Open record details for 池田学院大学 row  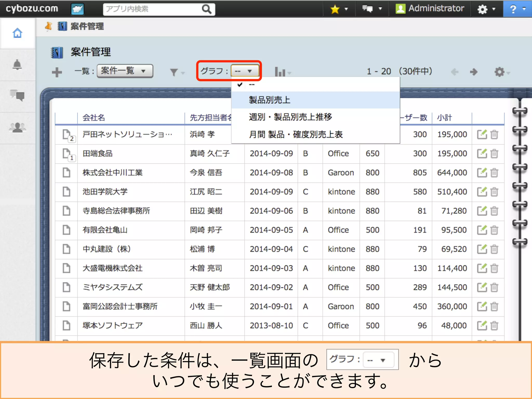click(66, 192)
